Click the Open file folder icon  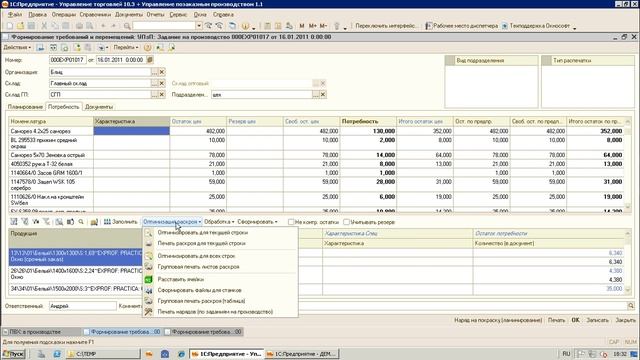pos(20,26)
